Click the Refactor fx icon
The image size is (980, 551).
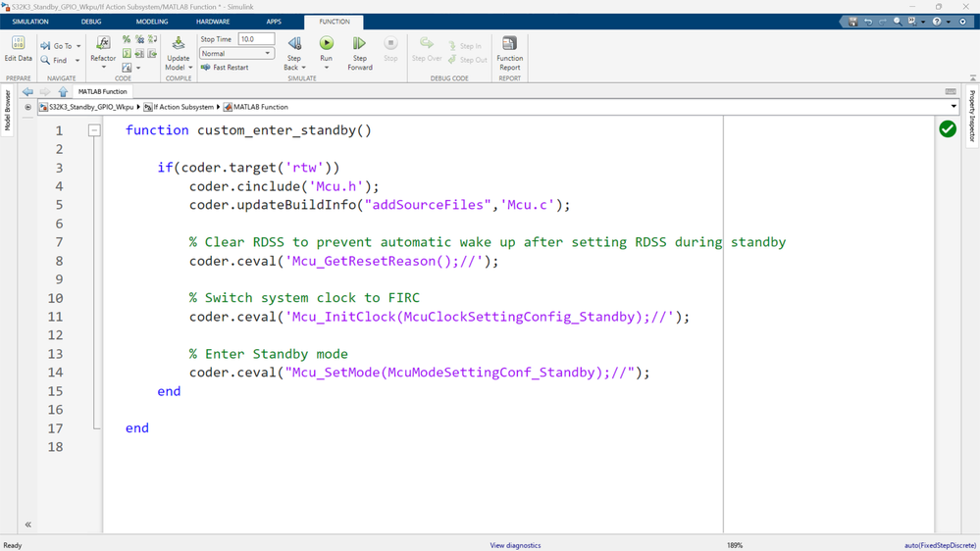(103, 42)
